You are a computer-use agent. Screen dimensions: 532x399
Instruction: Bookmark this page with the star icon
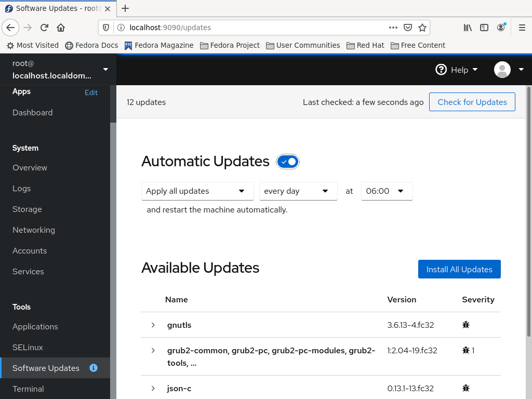(x=422, y=28)
